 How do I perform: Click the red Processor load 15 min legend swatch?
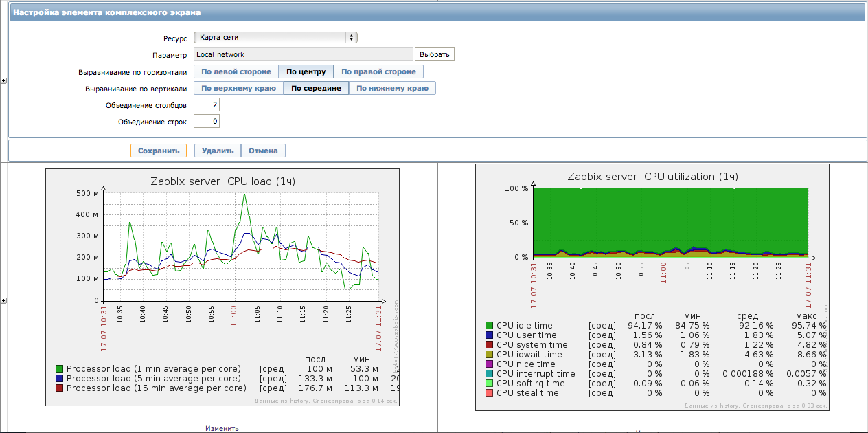(59, 388)
